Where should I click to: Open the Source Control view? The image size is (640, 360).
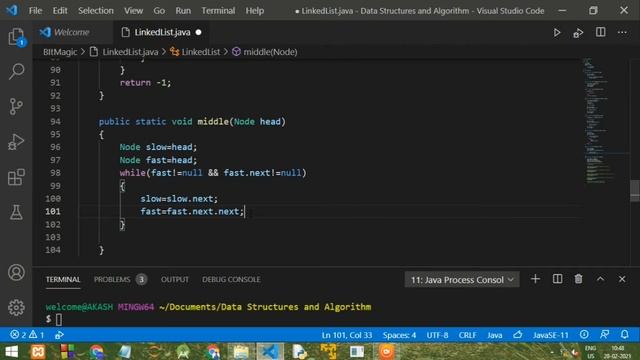16,107
